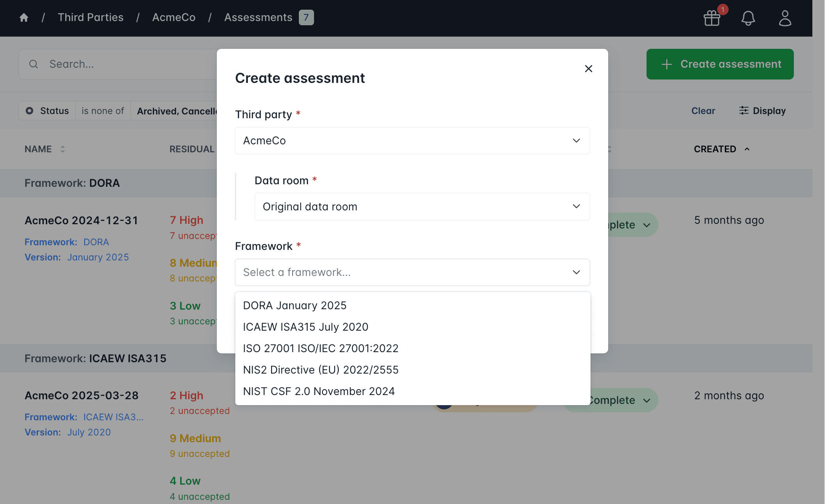Open the notifications bell
The width and height of the screenshot is (825, 504).
[x=748, y=18]
